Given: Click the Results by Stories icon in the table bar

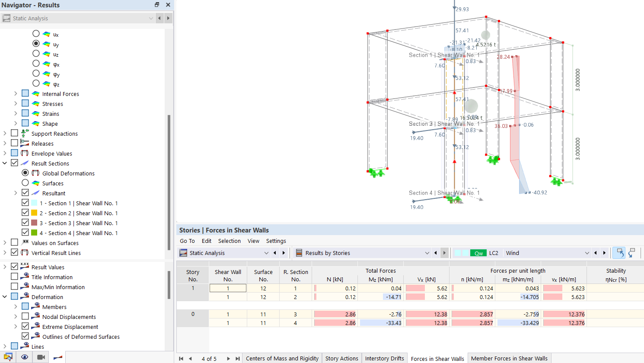Looking at the screenshot, I should [x=300, y=253].
